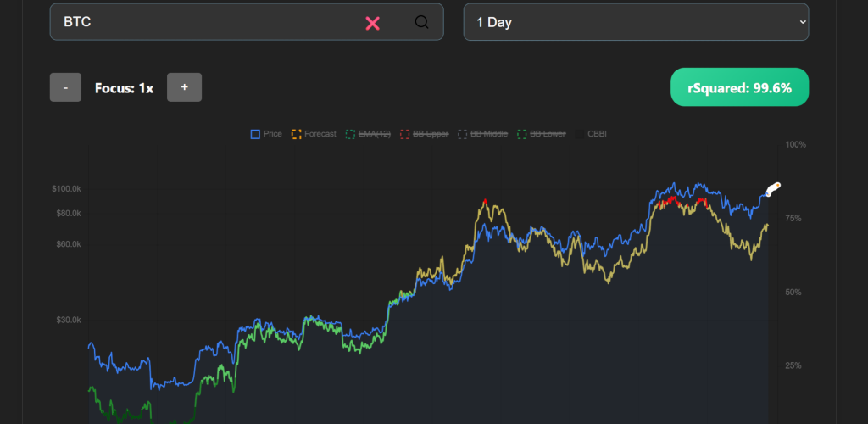Toggle the EMA(12) legend series
868x424 pixels.
pyautogui.click(x=368, y=134)
